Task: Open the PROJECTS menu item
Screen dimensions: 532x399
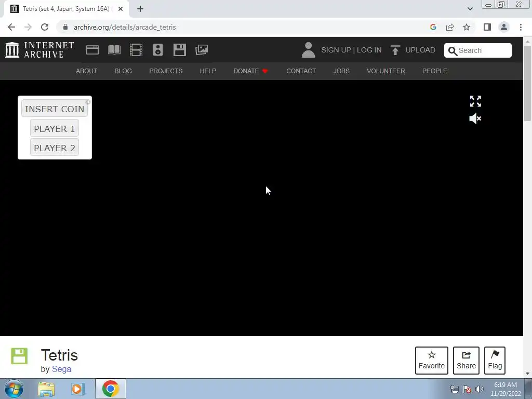Action: pos(166,71)
